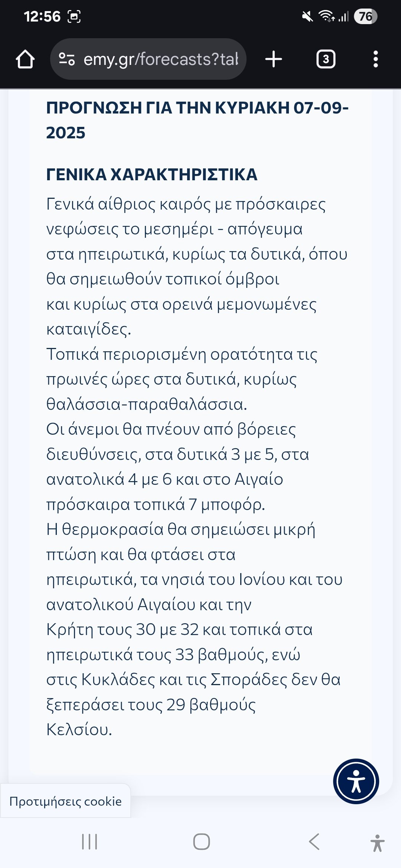Tap the screen capture icon beside clock
Viewport: 401px width, 868px height.
tap(74, 17)
